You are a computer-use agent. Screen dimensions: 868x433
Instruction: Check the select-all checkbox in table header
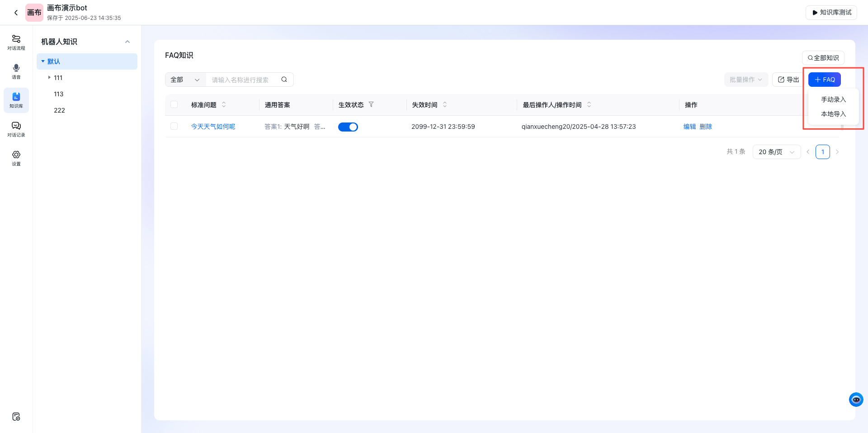point(174,104)
